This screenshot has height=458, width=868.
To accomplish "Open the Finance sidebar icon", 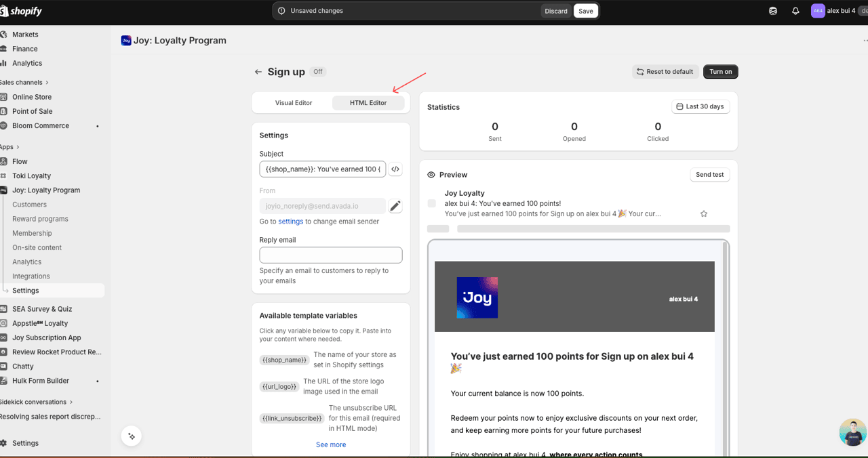I will 3,49.
